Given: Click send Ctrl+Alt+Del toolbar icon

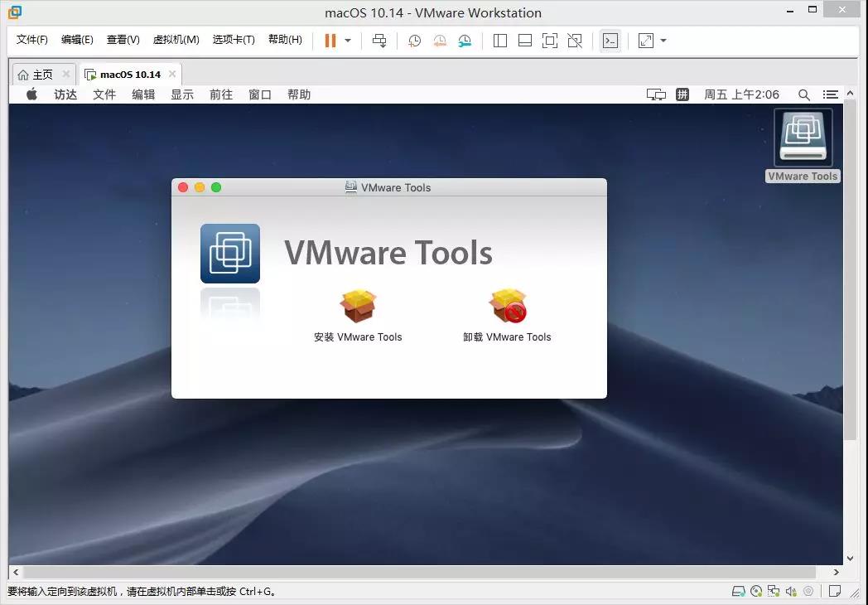Looking at the screenshot, I should point(379,41).
